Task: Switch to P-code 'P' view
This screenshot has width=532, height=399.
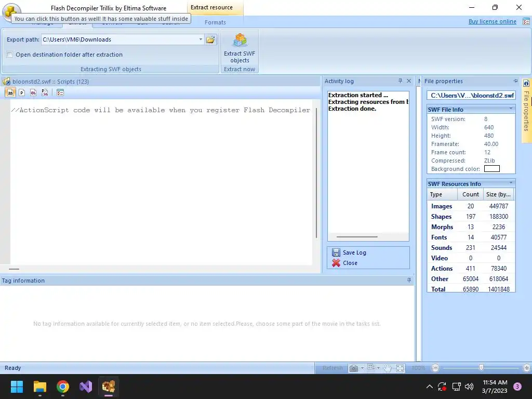Action: [22, 92]
